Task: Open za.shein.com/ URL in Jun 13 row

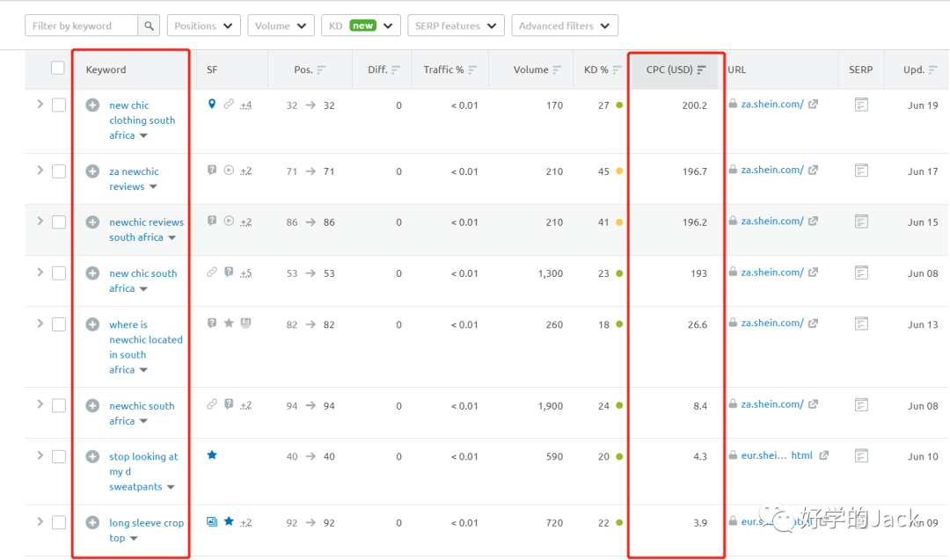Action: pyautogui.click(x=772, y=323)
